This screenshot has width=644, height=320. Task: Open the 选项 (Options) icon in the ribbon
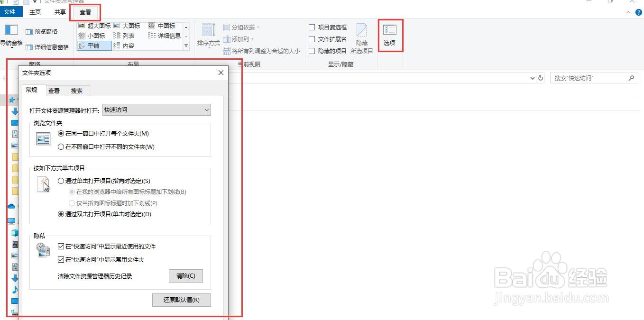(390, 35)
